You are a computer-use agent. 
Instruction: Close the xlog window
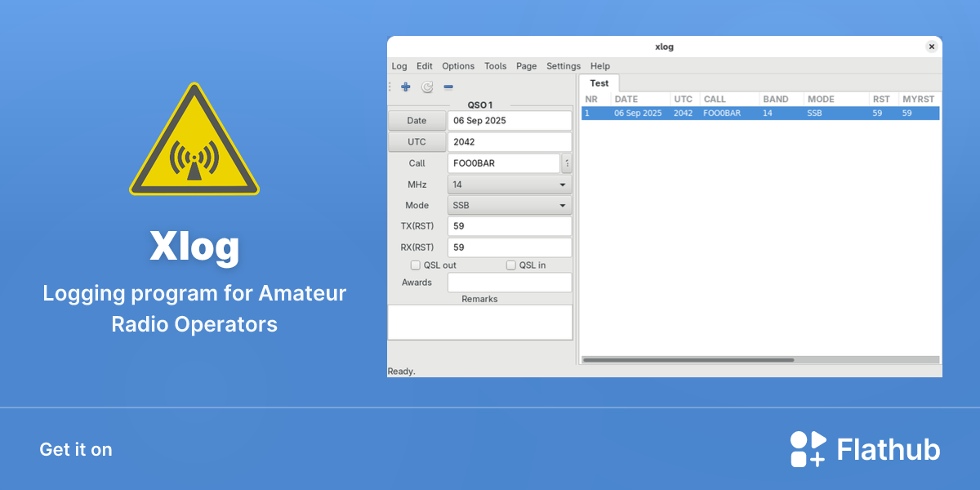pos(931,47)
